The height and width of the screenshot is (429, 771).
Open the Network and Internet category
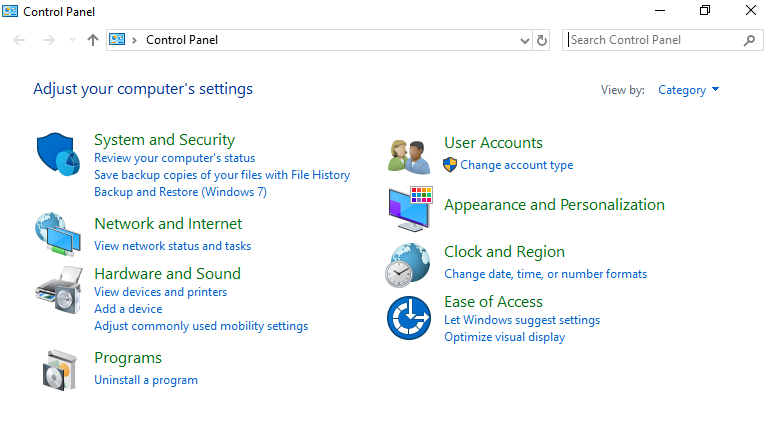pos(168,224)
